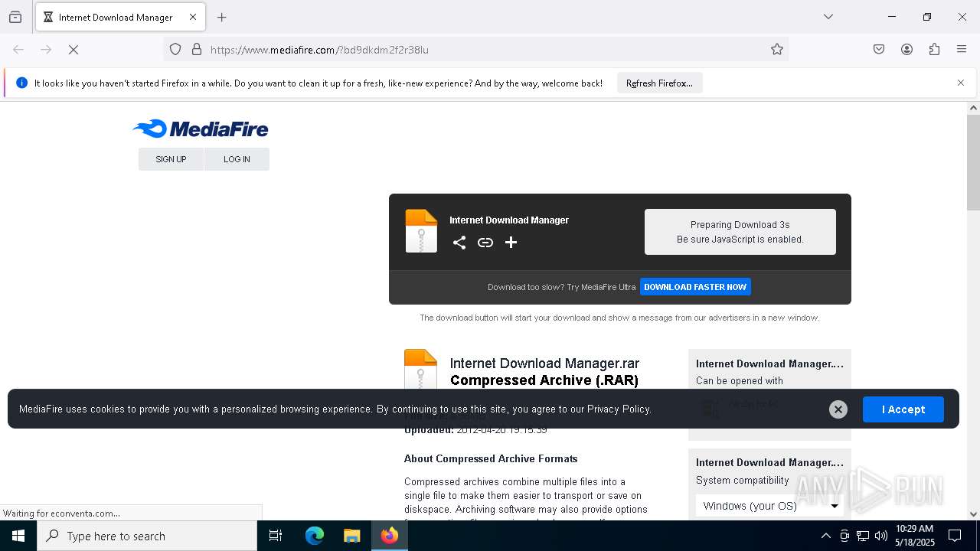Click the archive file icon in download box
Screen dimensions: 980x551
[x=421, y=231]
